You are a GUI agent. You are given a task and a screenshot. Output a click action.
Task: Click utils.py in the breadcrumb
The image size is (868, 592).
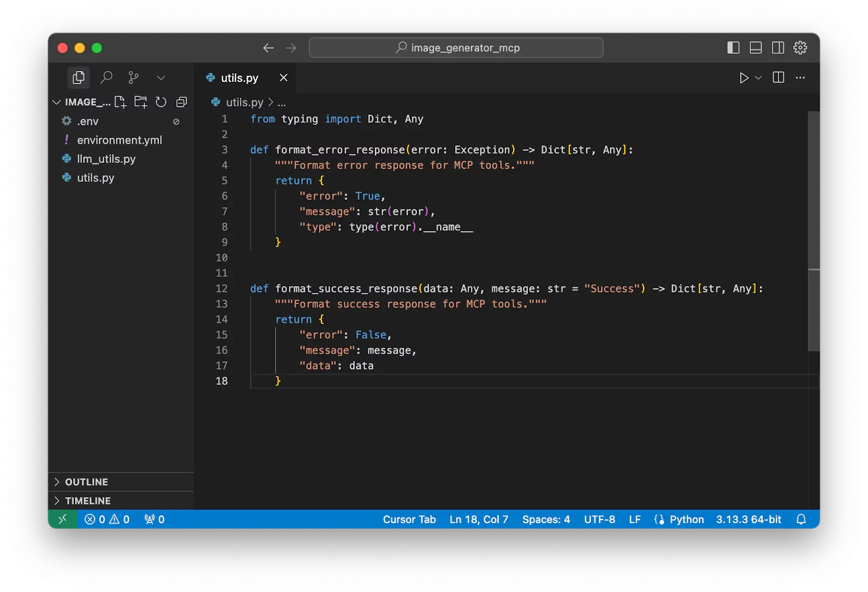245,102
